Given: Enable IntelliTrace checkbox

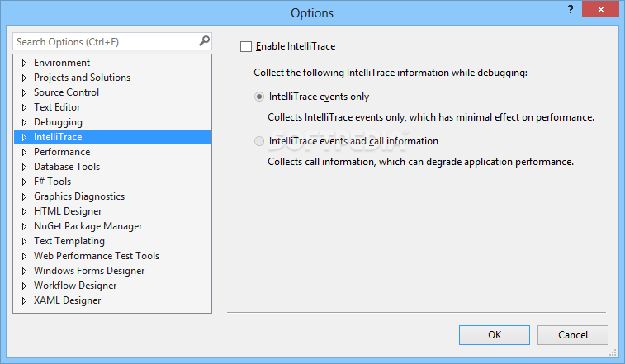Looking at the screenshot, I should 245,47.
